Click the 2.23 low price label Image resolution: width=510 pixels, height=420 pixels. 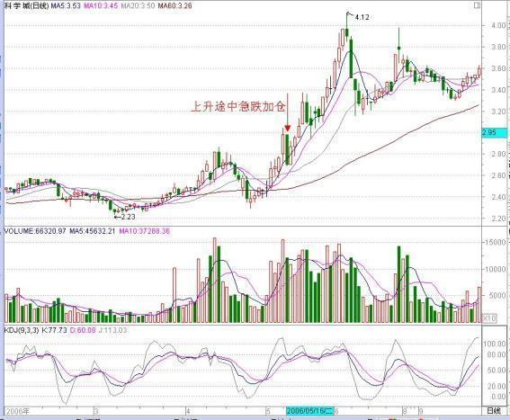[128, 217]
